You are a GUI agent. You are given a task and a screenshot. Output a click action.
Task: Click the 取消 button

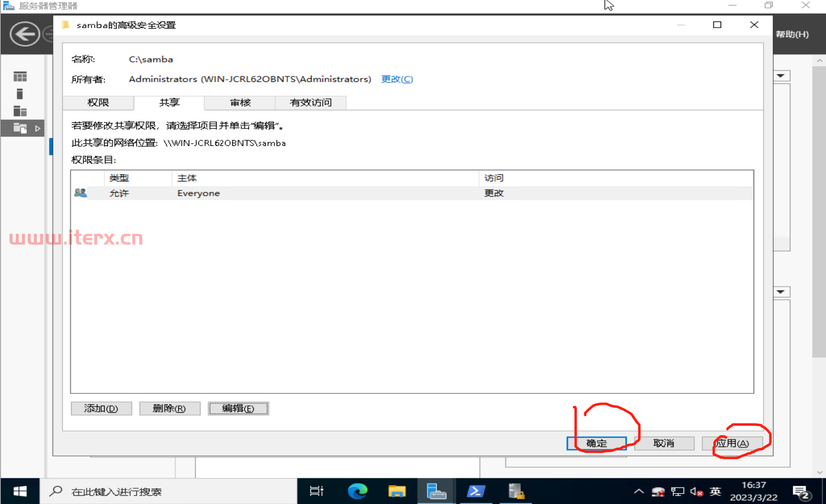pyautogui.click(x=664, y=443)
